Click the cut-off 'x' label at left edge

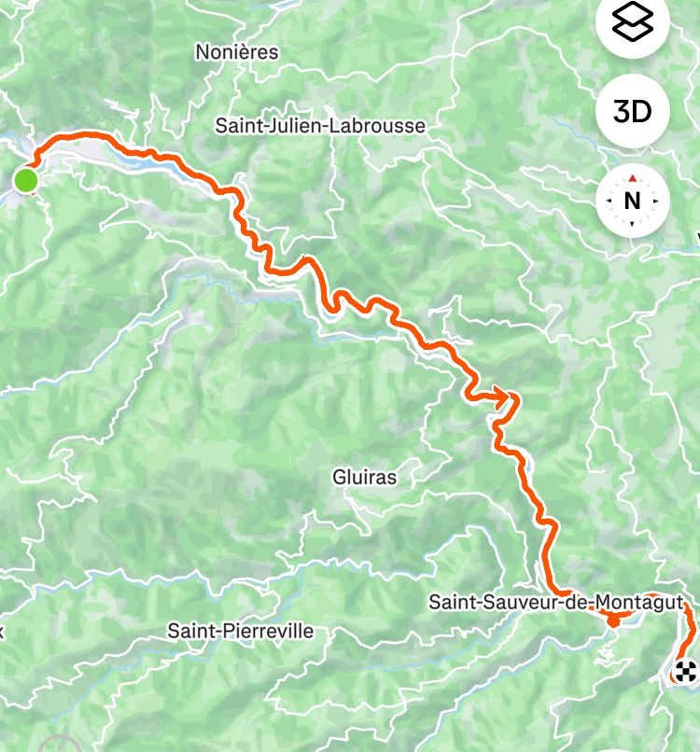[x=2, y=632]
